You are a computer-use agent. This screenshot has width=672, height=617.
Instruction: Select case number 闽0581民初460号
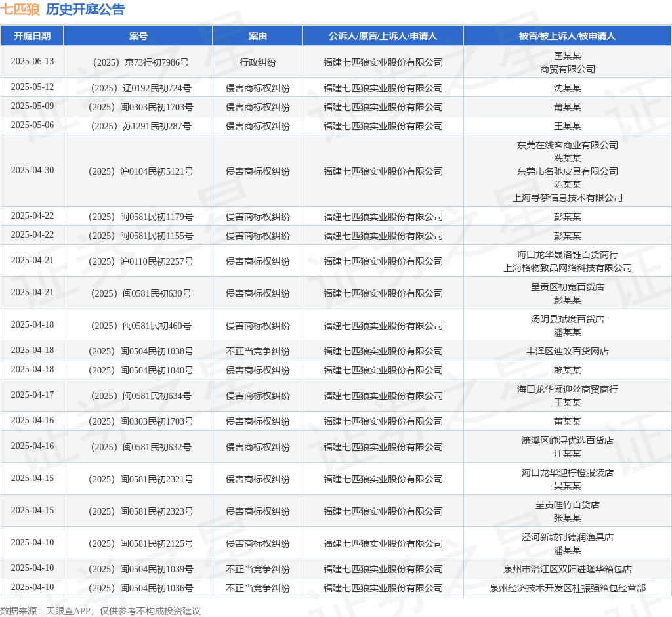click(140, 326)
